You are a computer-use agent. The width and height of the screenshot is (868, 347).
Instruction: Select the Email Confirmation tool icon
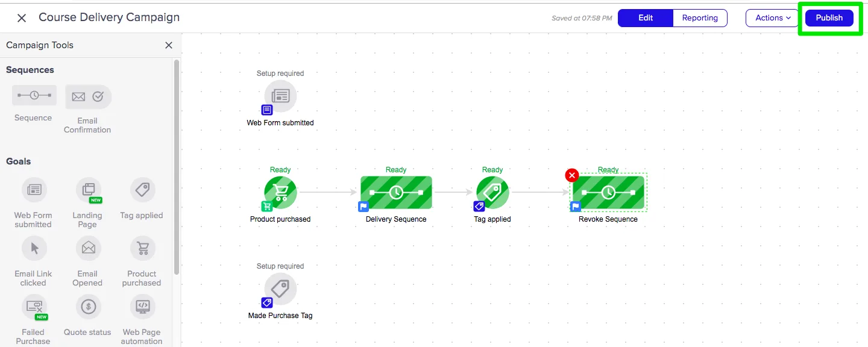(x=88, y=96)
